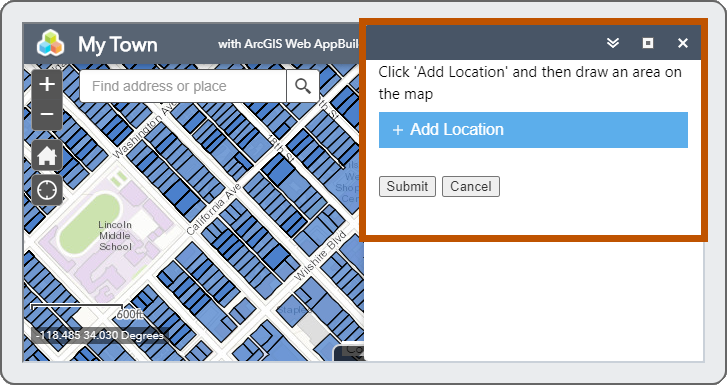The height and width of the screenshot is (385, 727).
Task: Click the 600ft scale bar
Action: tap(87, 312)
